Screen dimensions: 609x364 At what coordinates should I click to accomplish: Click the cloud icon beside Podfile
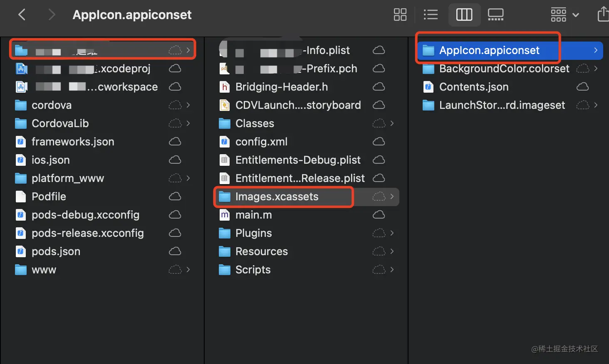175,197
